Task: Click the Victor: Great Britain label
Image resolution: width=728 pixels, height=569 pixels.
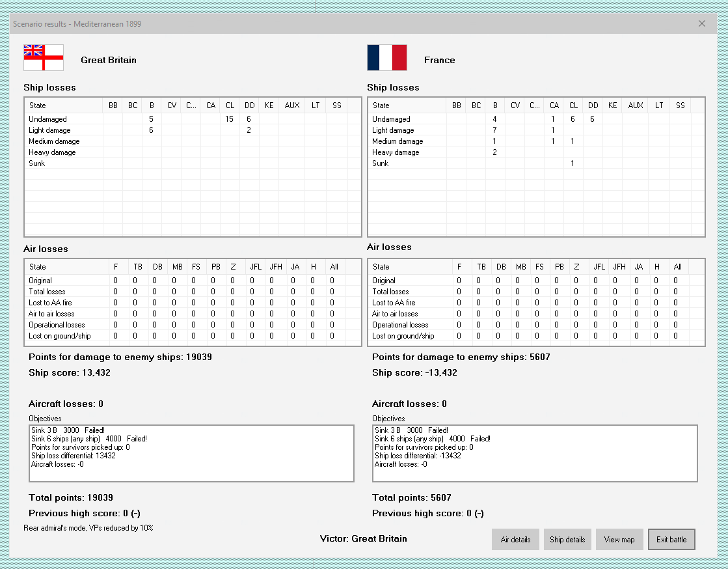Action: (x=364, y=538)
